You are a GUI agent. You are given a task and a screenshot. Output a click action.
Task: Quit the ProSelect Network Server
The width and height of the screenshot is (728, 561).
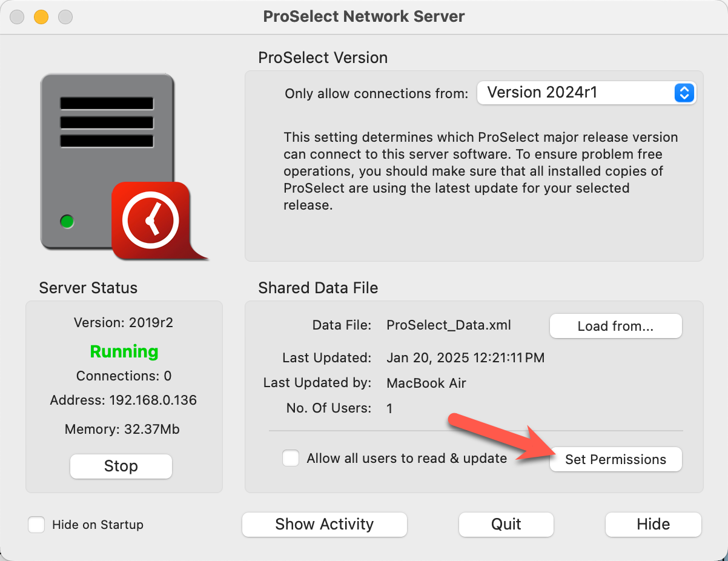pyautogui.click(x=506, y=524)
